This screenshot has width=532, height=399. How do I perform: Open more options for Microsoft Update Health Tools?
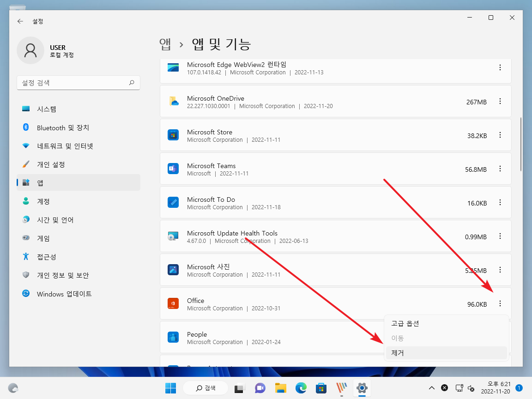pyautogui.click(x=500, y=236)
